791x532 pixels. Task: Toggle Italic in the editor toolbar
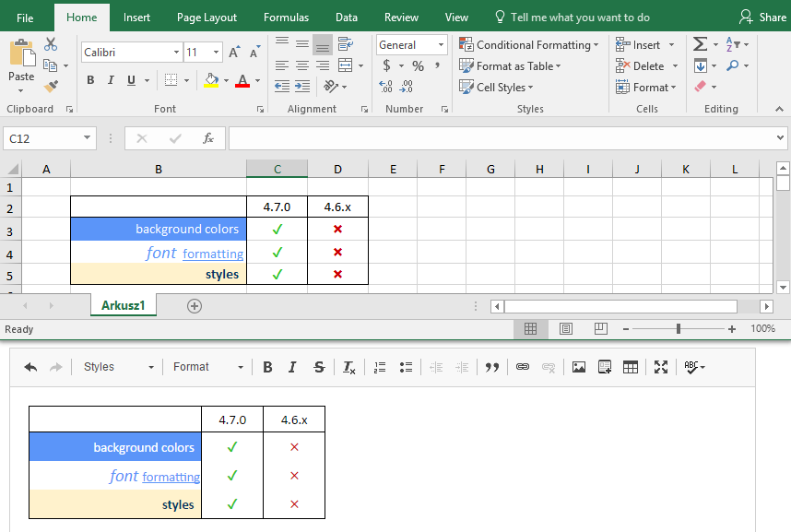click(x=292, y=368)
